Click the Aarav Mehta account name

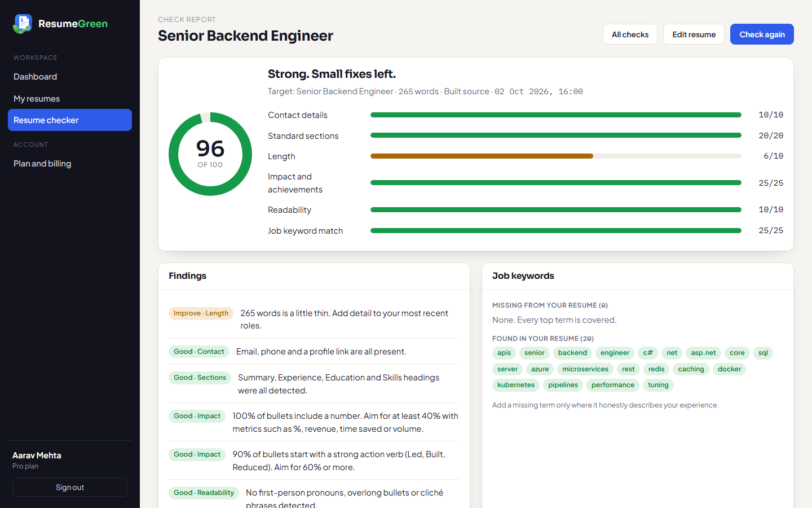click(37, 456)
